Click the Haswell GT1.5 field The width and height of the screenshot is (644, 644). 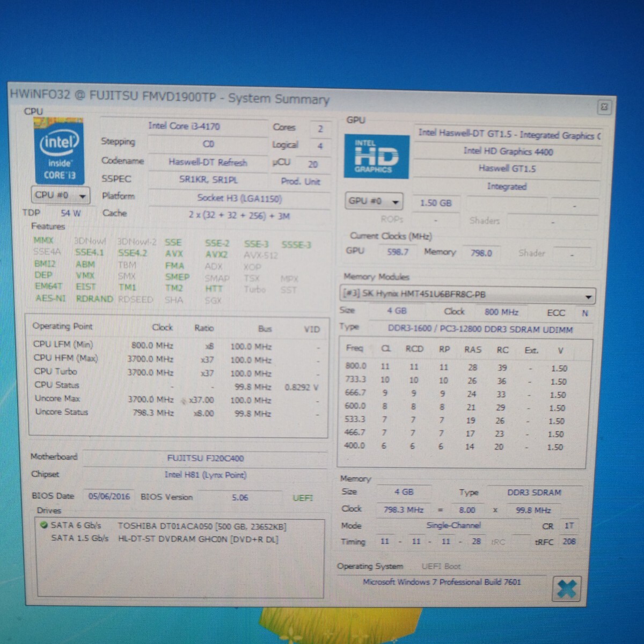[x=507, y=169]
